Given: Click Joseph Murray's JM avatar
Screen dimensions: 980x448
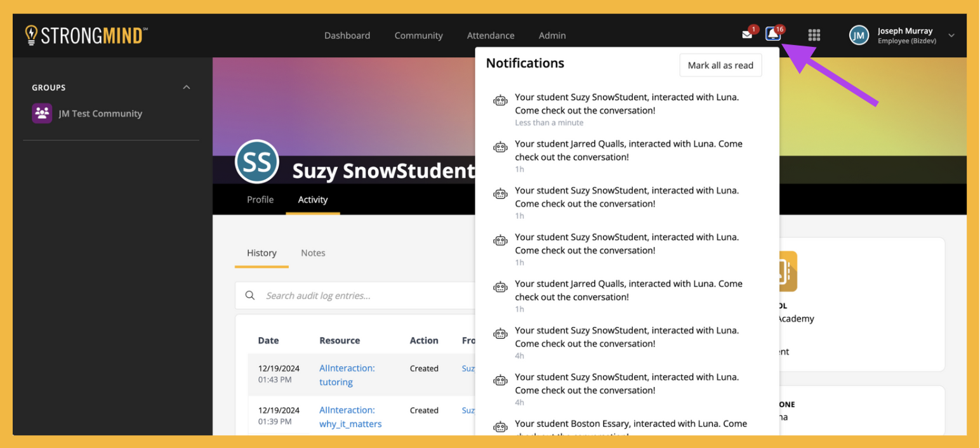Looking at the screenshot, I should coord(859,36).
